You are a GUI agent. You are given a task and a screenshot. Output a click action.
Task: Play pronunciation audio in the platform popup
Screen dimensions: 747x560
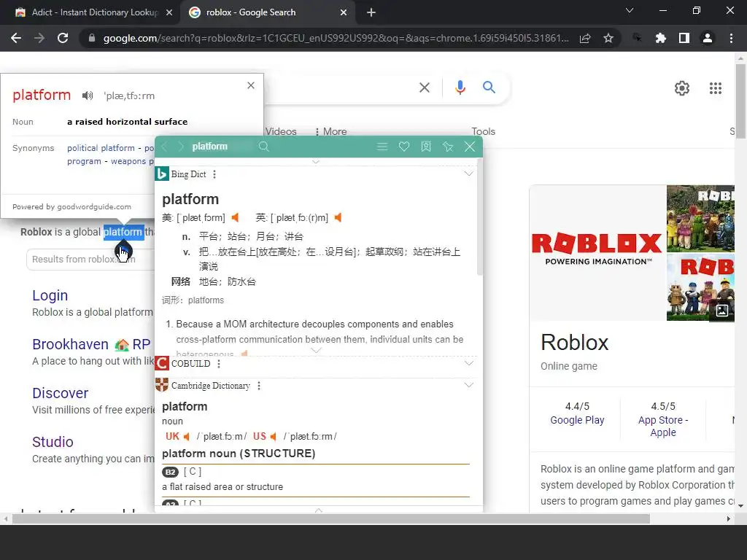coord(88,96)
